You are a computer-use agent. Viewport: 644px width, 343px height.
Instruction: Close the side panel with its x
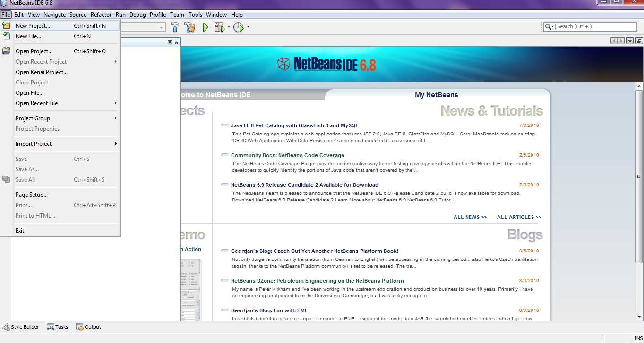click(176, 42)
